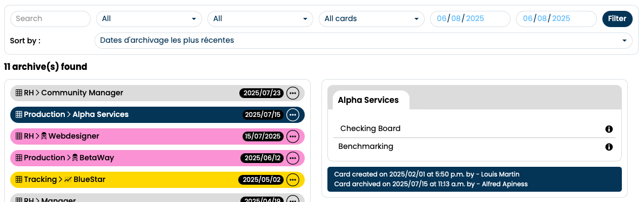Expand the first All dropdown filter

(x=149, y=19)
